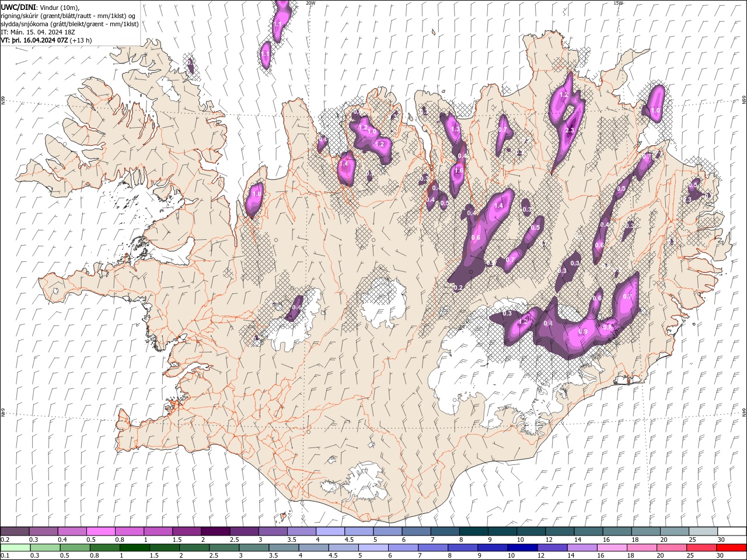
Task: Select rain-scale swatch between 0.1 and 0.3
Action: coord(15,548)
